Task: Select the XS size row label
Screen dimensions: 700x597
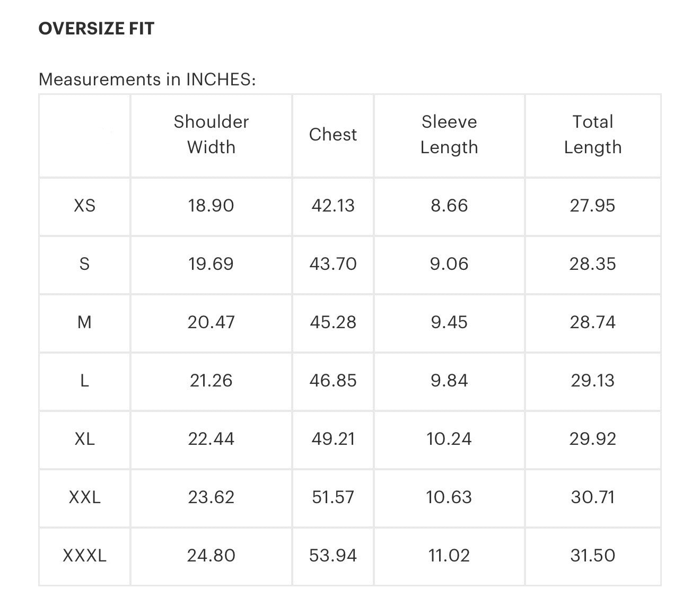Action: (85, 206)
